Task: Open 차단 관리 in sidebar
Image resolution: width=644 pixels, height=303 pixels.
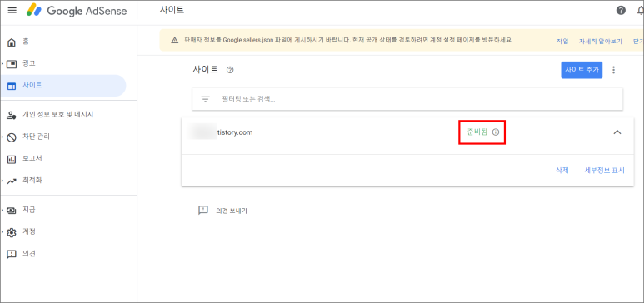Action: (36, 137)
